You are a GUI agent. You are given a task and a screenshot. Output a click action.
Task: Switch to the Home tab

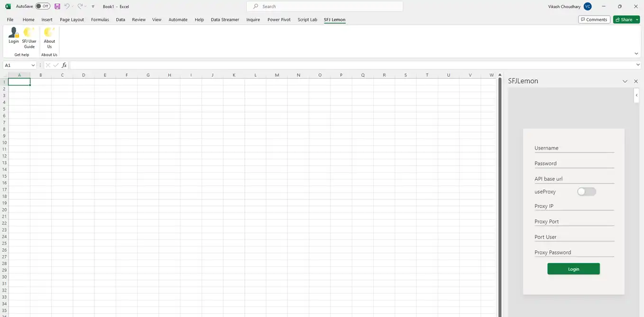pos(28,19)
